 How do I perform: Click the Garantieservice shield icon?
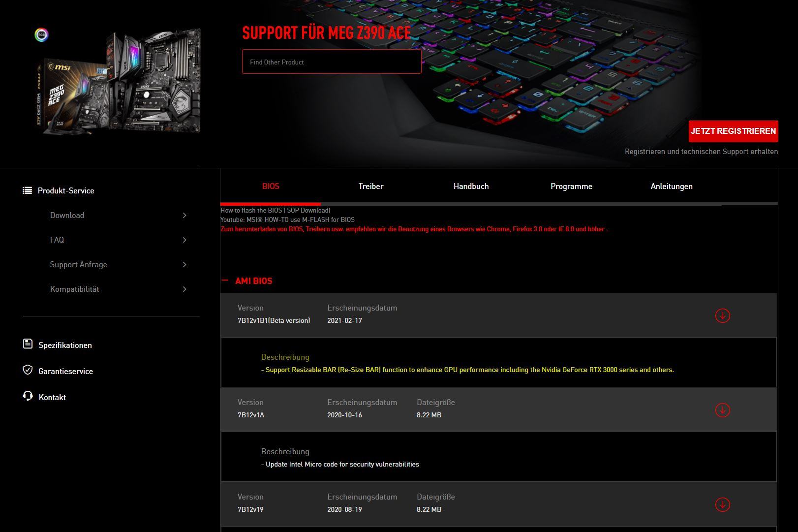(28, 370)
